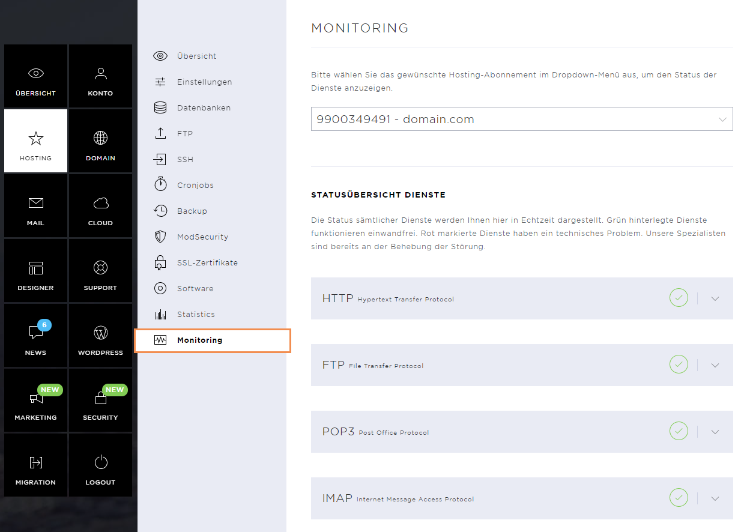The image size is (756, 532).
Task: Open Backup menu item
Action: (x=192, y=211)
